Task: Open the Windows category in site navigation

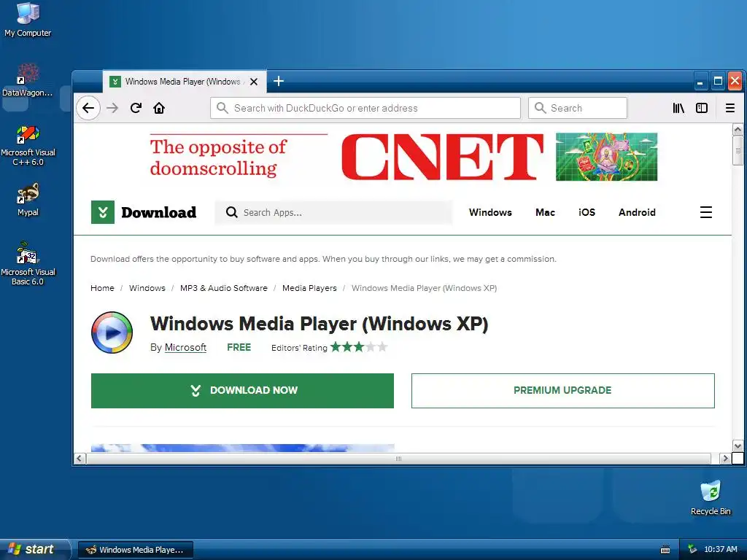Action: point(490,212)
